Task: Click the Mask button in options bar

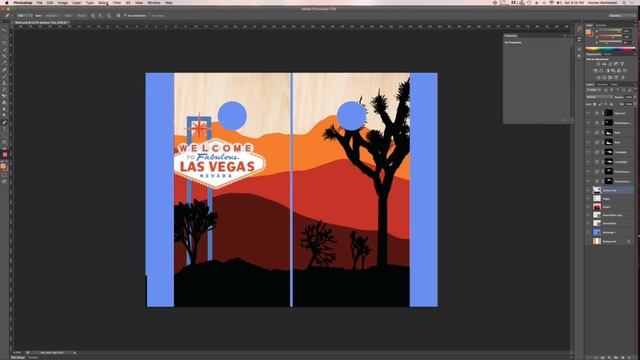Action: (68, 16)
